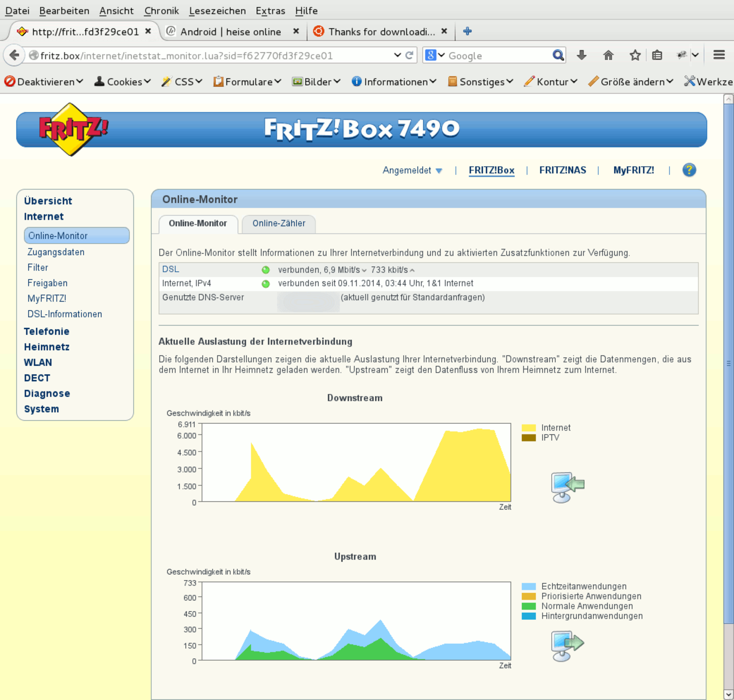Open the Diagnose sidebar section
The width and height of the screenshot is (734, 700).
click(47, 393)
